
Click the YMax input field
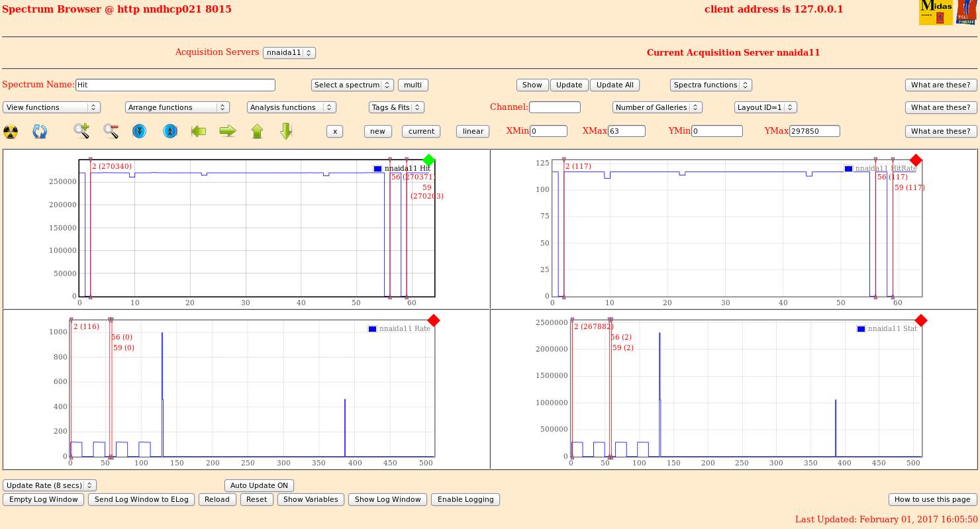814,131
